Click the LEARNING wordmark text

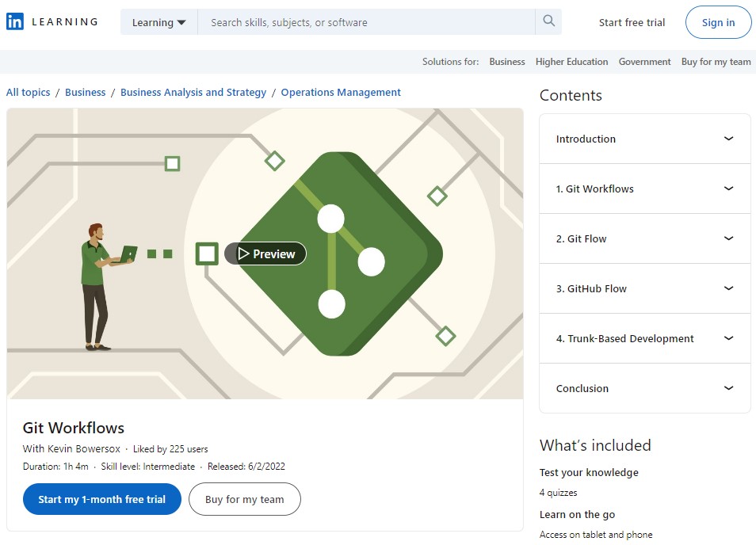[65, 21]
